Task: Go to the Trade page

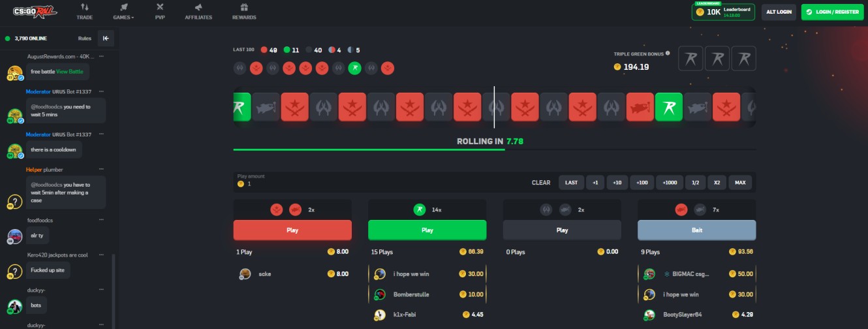Action: [x=84, y=12]
